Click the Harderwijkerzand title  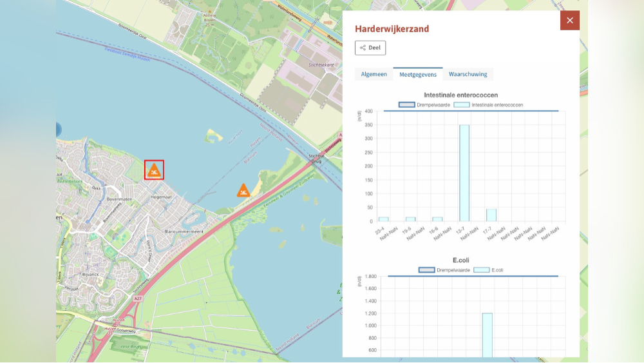point(392,29)
